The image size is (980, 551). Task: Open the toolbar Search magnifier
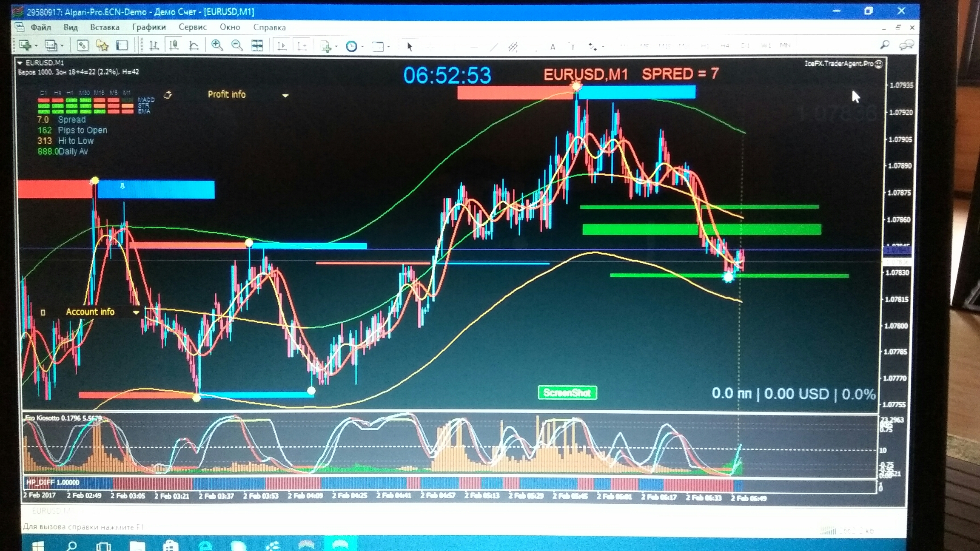click(x=885, y=45)
